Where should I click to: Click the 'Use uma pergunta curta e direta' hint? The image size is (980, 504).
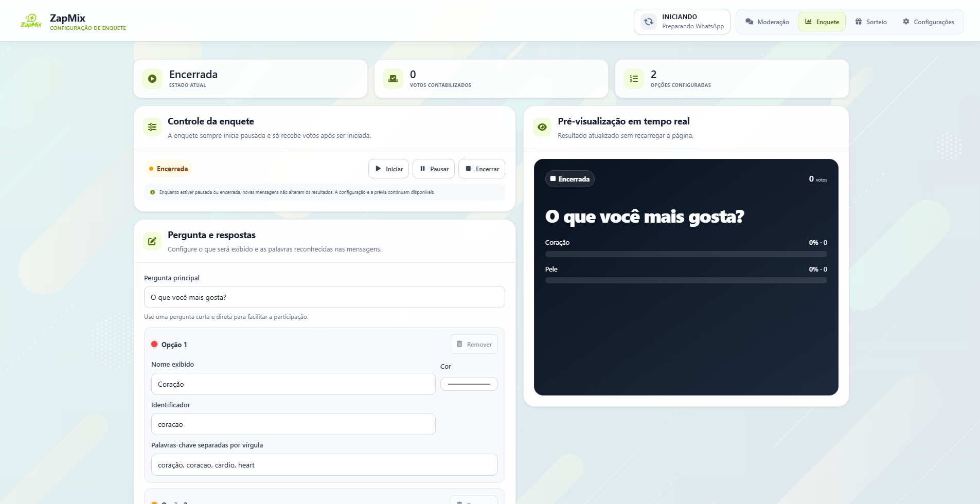pos(226,317)
